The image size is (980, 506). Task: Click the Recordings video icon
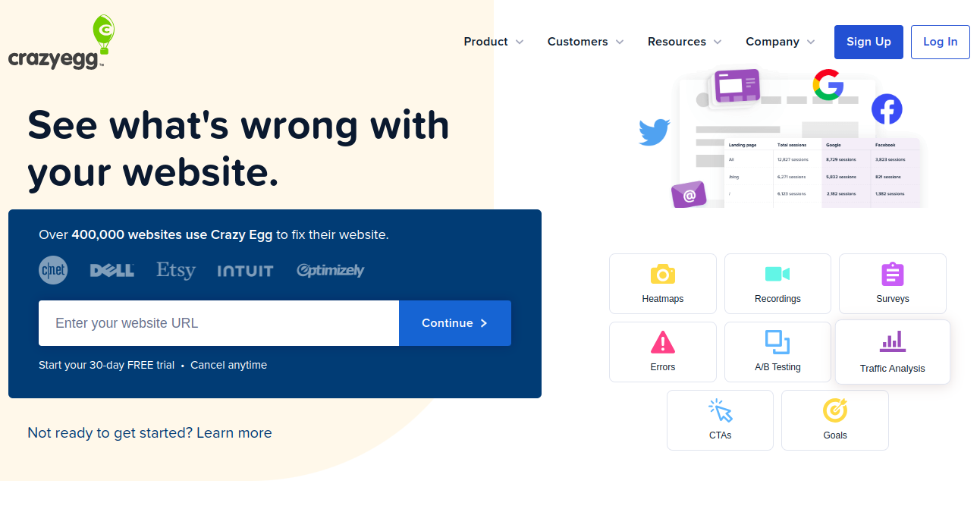pyautogui.click(x=777, y=273)
